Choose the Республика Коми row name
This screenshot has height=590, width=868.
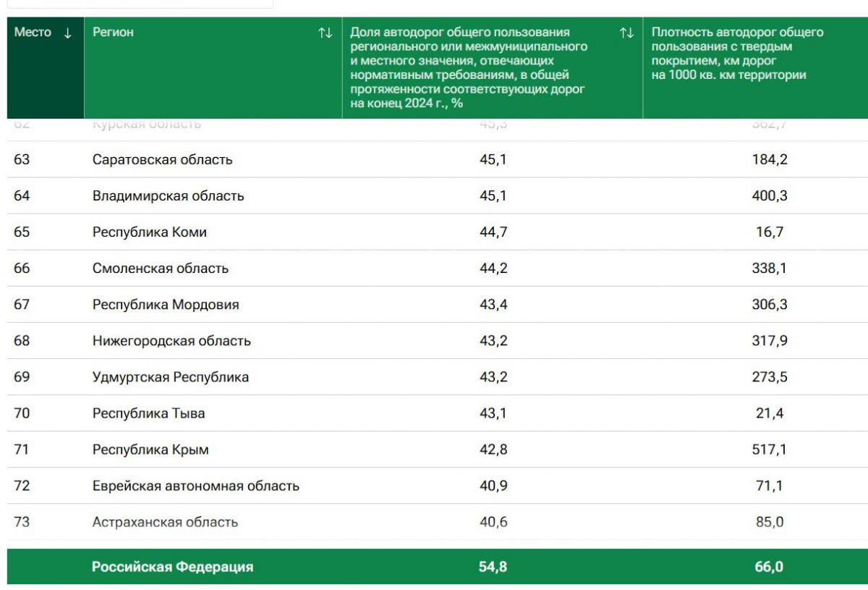pos(149,232)
